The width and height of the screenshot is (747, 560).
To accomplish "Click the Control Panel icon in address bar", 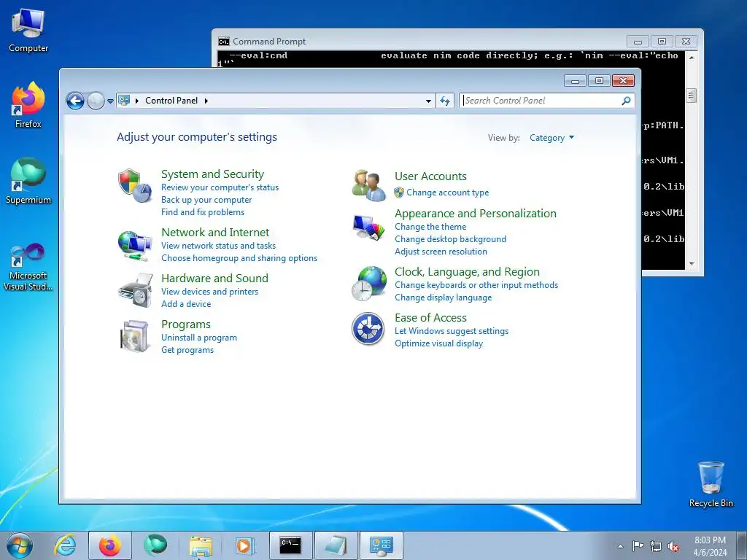I will pyautogui.click(x=124, y=101).
